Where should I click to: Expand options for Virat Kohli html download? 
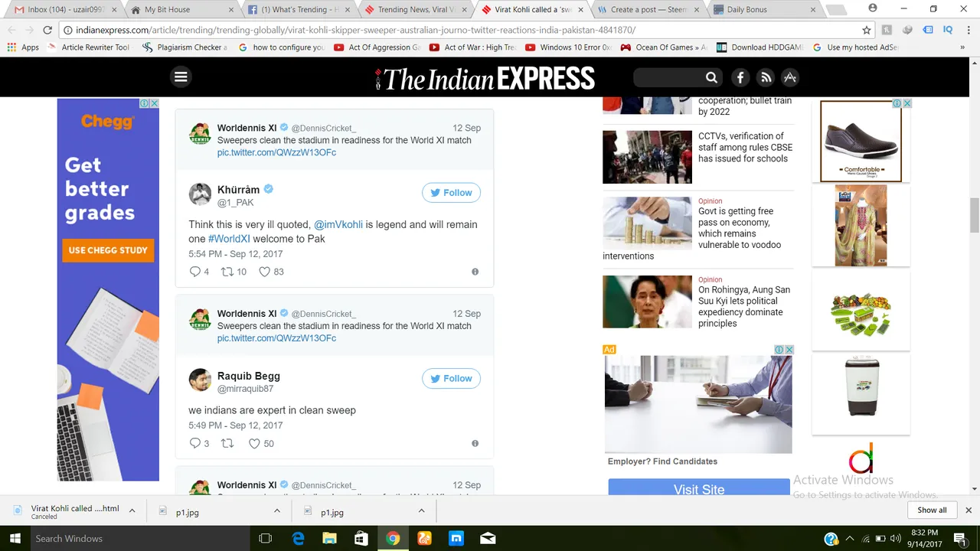[132, 510]
